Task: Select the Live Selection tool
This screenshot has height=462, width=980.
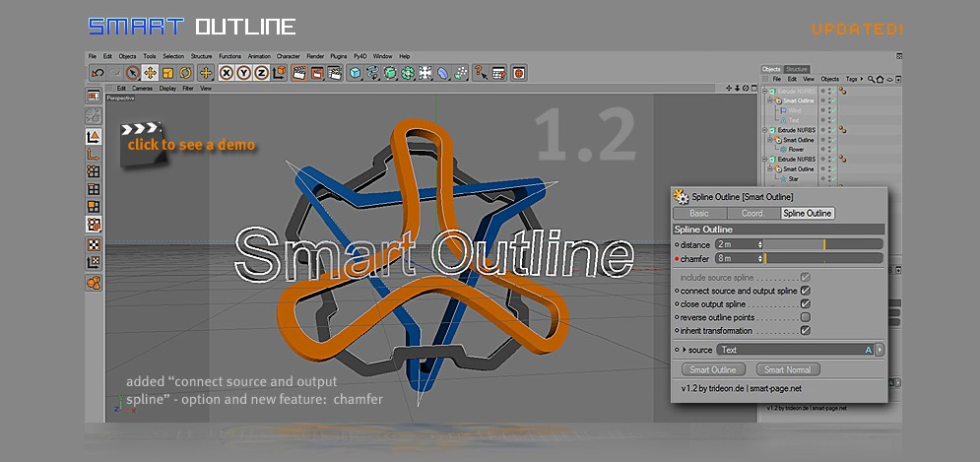Action: click(x=133, y=73)
